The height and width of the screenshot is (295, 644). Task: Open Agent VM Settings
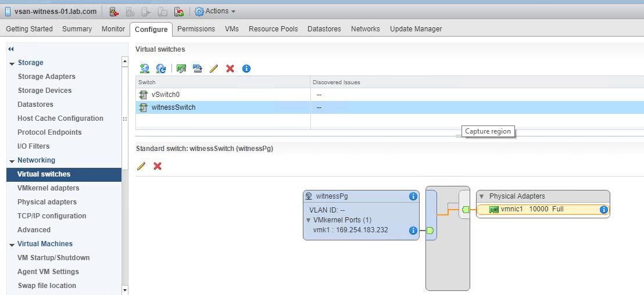(48, 272)
